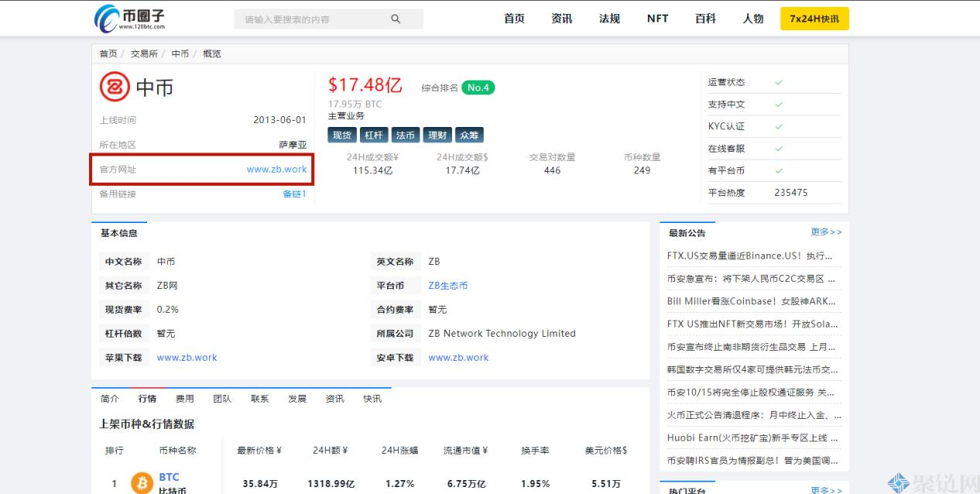This screenshot has height=494, width=980.
Task: Click 更多>> beside 最新公告
Action: (x=826, y=232)
